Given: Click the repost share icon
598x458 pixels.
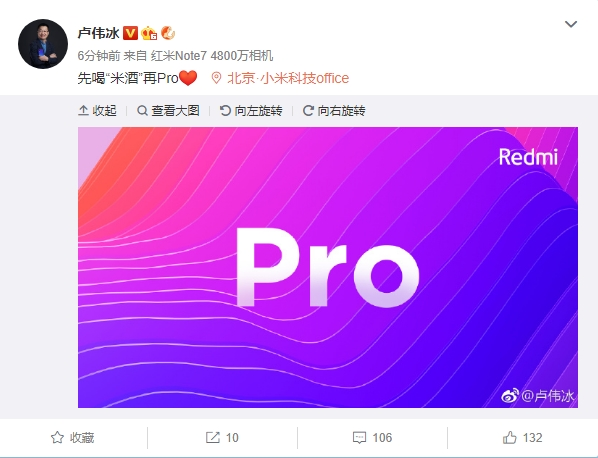Looking at the screenshot, I should 213,437.
